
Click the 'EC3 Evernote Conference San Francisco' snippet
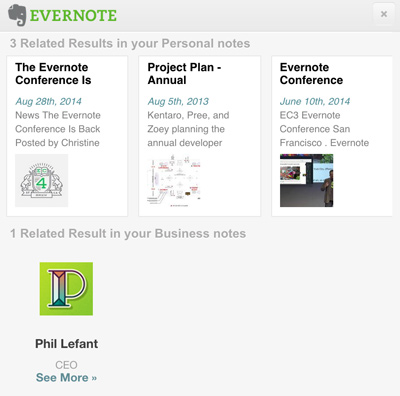[324, 129]
